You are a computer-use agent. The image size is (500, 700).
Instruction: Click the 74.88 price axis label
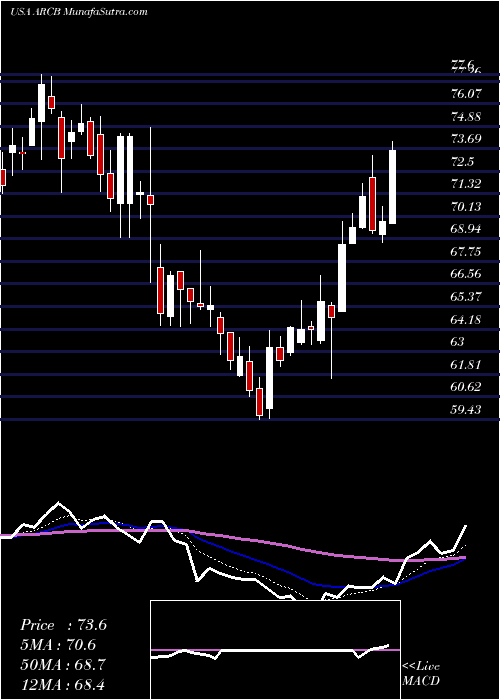coord(466,117)
